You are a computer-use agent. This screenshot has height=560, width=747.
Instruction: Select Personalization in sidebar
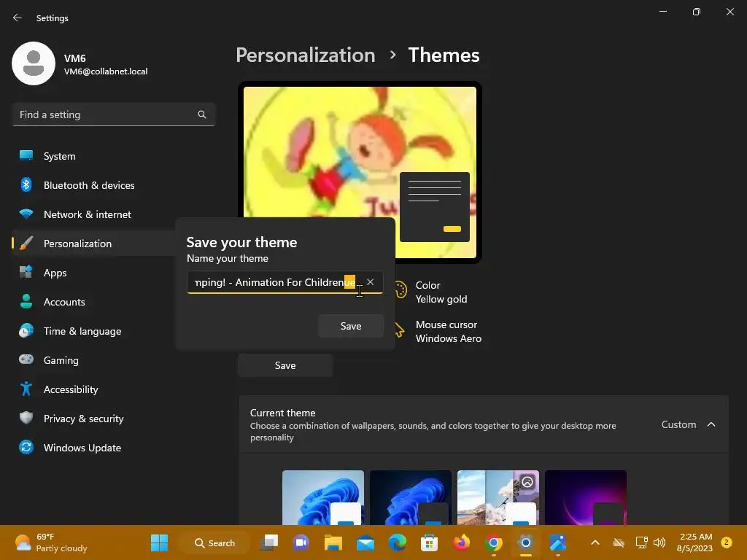coord(94,244)
